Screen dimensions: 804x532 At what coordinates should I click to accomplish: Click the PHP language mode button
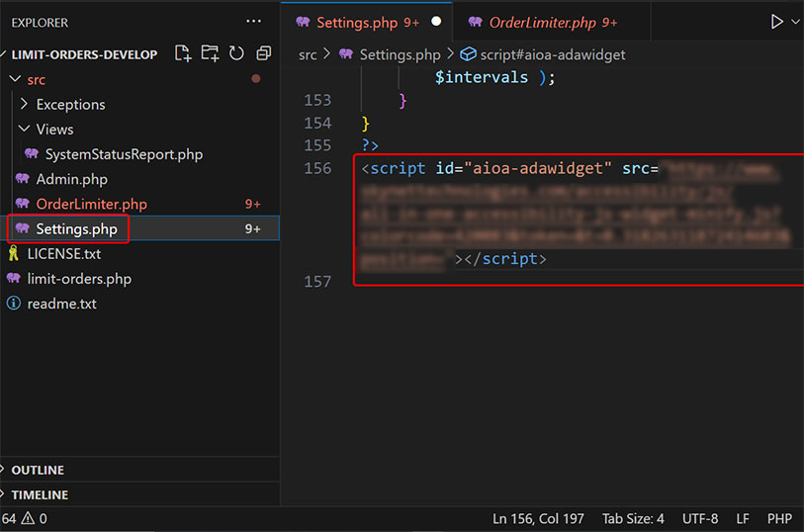[x=779, y=518]
